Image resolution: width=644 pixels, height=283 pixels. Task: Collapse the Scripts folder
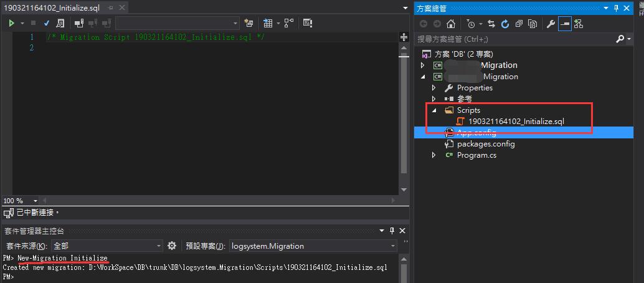[433, 110]
